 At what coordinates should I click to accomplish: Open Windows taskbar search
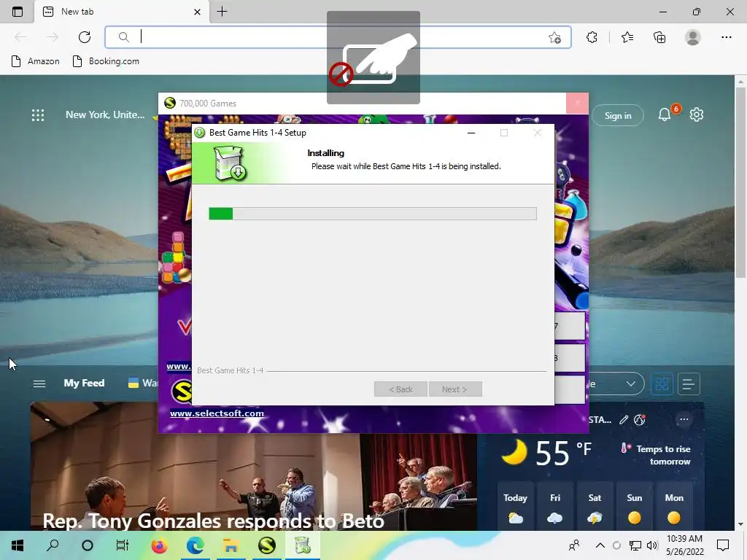click(x=53, y=545)
